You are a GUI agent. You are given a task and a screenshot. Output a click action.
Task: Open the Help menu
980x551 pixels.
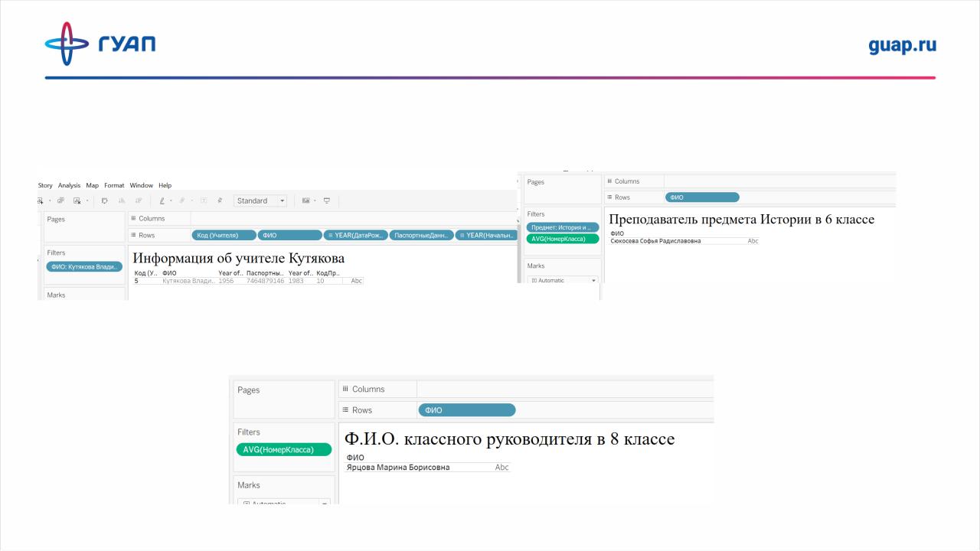pos(165,185)
